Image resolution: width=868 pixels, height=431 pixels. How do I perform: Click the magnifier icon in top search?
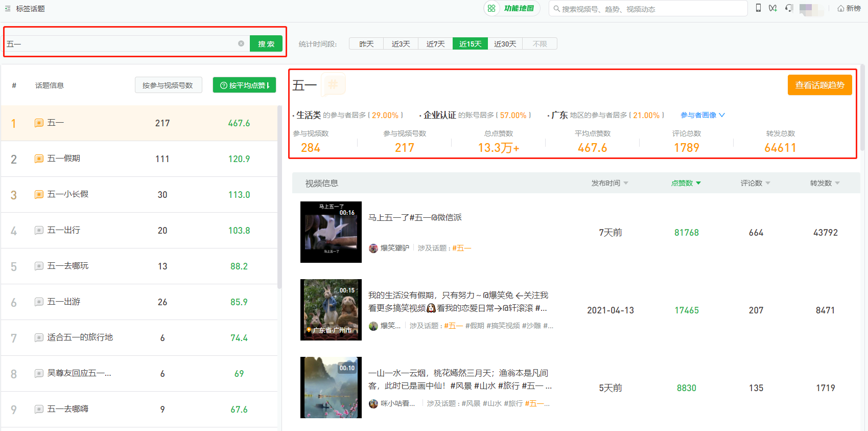pyautogui.click(x=556, y=9)
